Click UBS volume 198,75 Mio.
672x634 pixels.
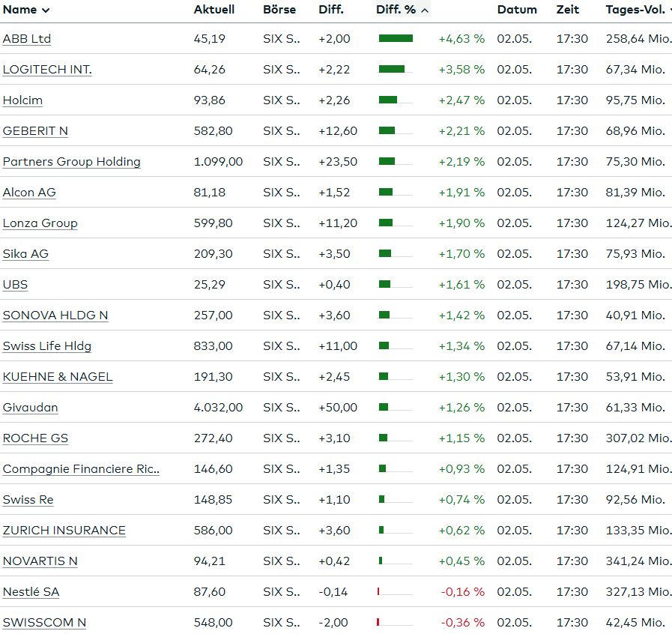tap(638, 285)
